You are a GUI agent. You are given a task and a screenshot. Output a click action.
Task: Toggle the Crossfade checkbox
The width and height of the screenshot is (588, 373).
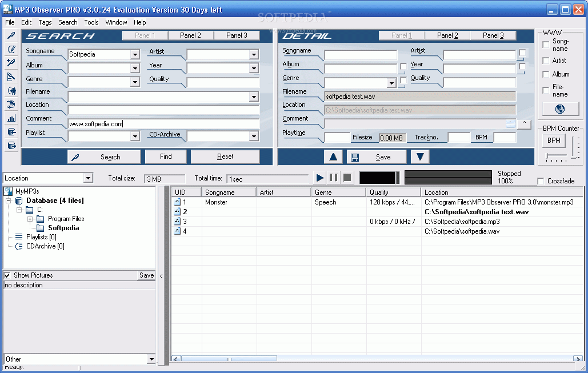click(541, 182)
